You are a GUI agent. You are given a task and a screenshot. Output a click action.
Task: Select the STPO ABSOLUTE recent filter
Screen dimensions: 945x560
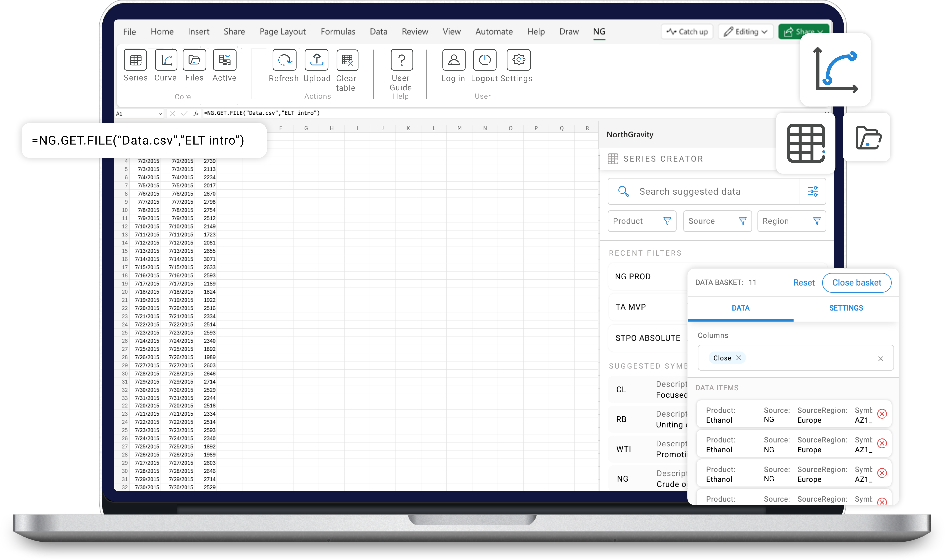(648, 338)
